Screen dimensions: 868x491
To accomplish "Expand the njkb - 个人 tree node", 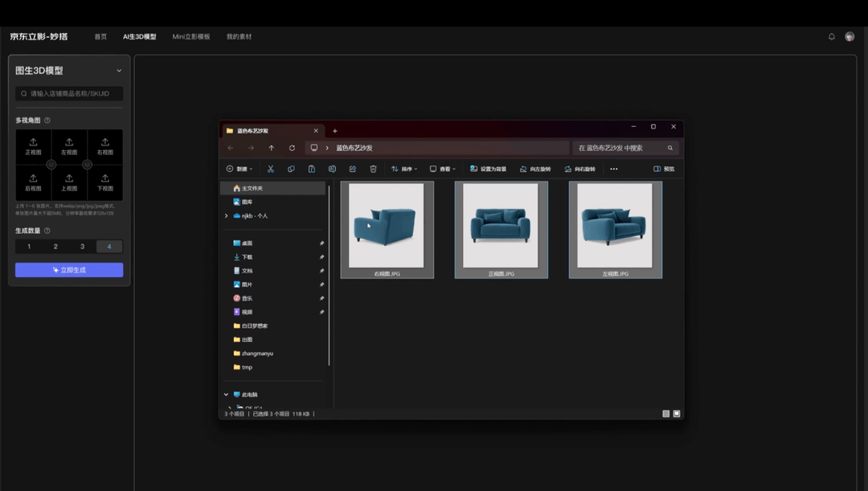I will pos(227,216).
